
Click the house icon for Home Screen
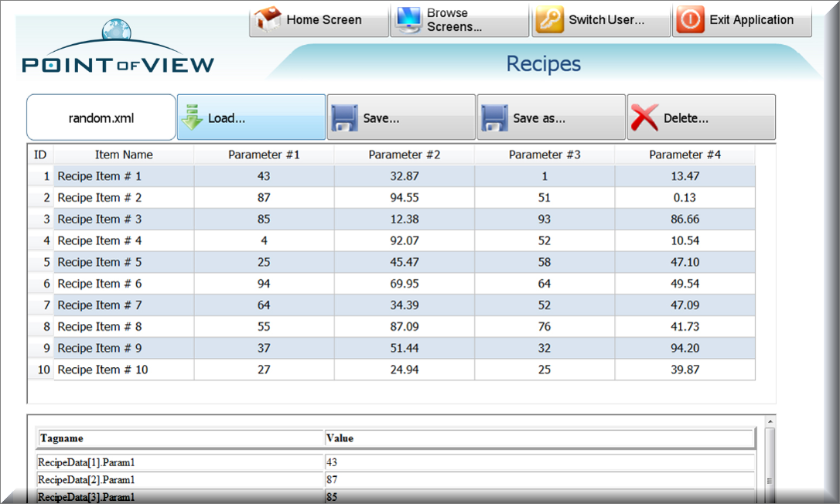pos(268,20)
